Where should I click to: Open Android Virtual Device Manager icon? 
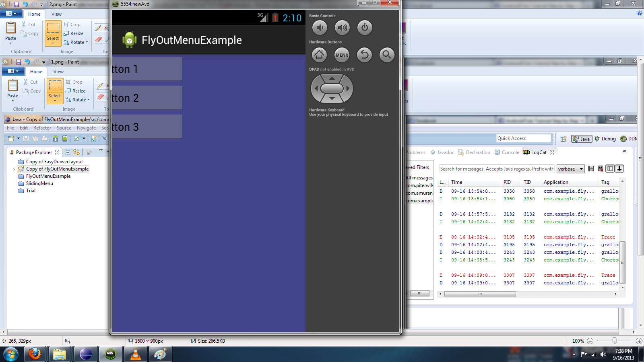point(64,138)
